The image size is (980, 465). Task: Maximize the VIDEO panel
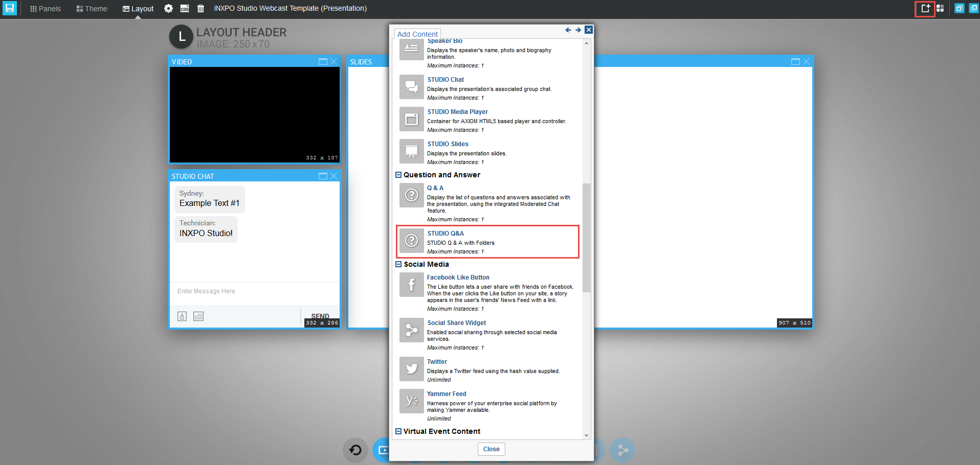pos(323,62)
